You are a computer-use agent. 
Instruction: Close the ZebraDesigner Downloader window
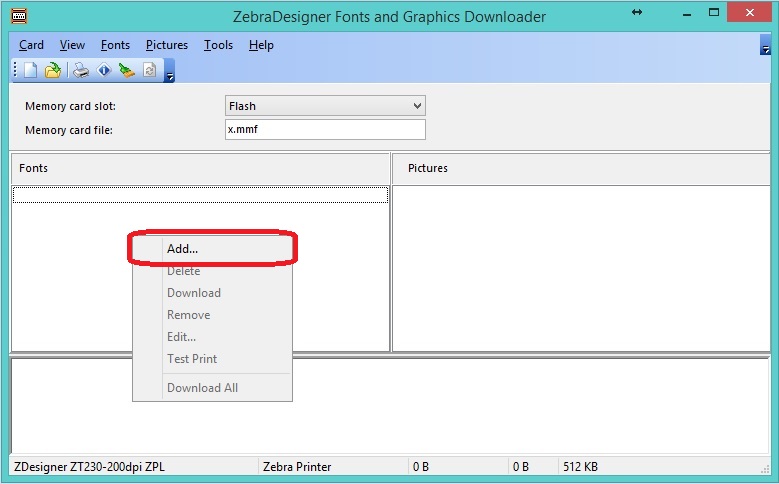coord(750,13)
